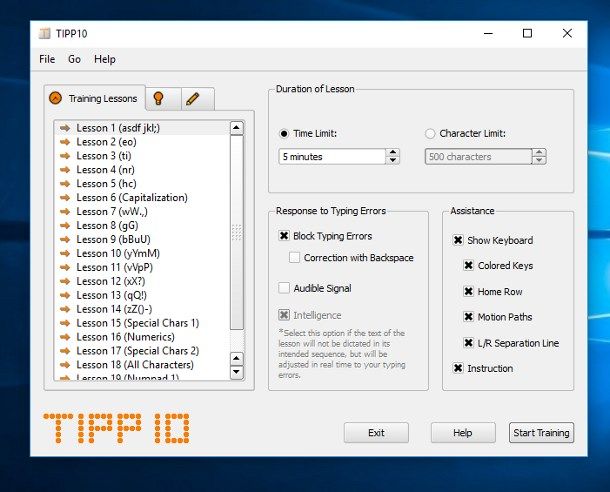Toggle Motion Paths checkbox
Viewport: 610px width, 492px height.
[469, 317]
